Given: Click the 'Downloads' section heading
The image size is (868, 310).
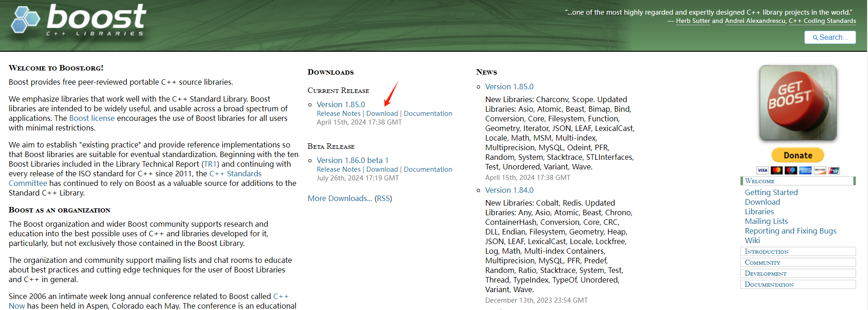Looking at the screenshot, I should pyautogui.click(x=331, y=72).
